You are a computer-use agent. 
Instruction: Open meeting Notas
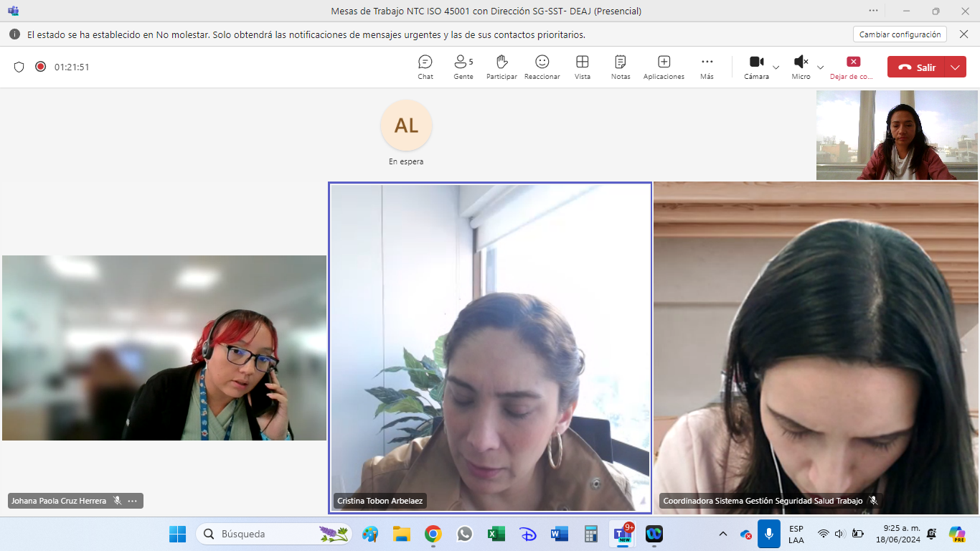tap(621, 67)
